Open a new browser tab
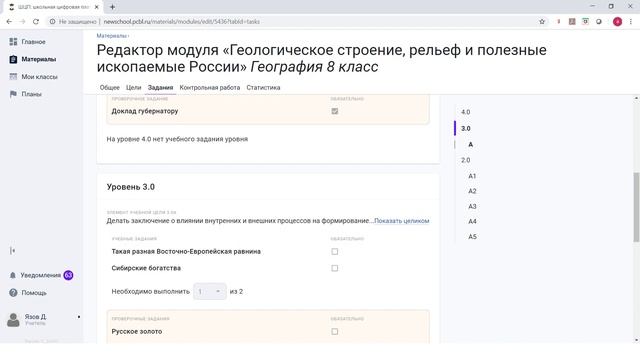This screenshot has width=640, height=360. (112, 7)
